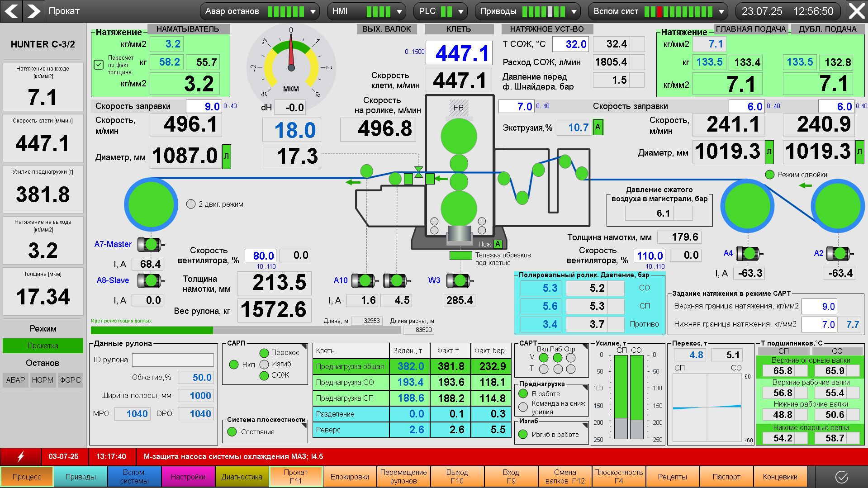Click the A8-Slave motor icon

click(x=151, y=281)
